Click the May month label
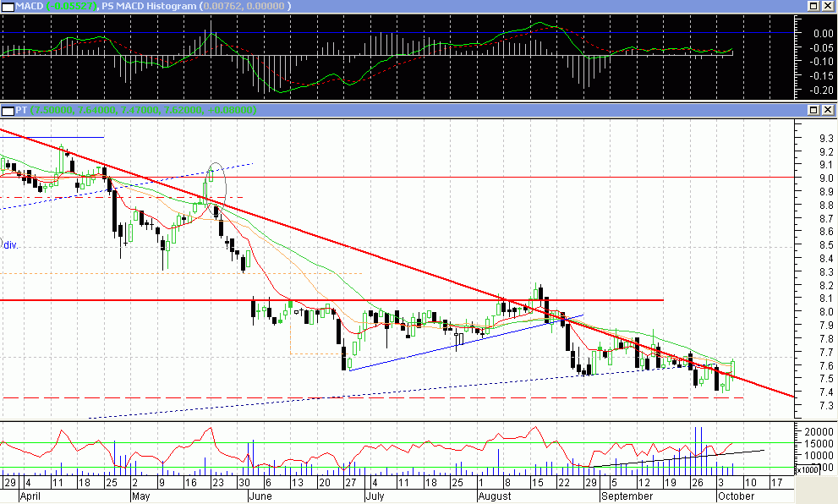 (141, 496)
